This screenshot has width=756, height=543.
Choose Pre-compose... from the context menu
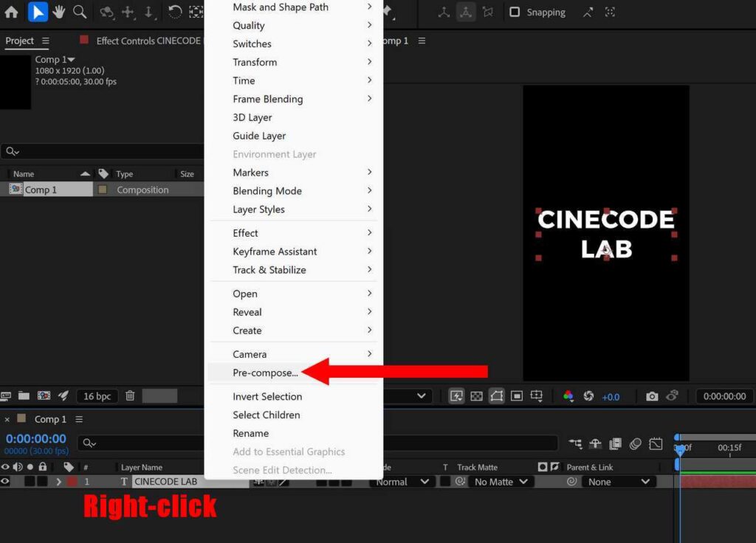(294, 373)
